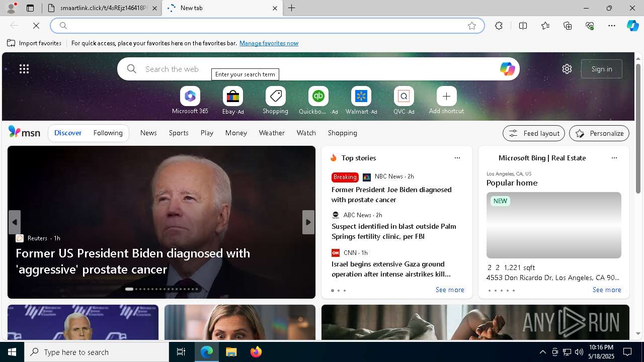644x362 pixels.
Task: Open Browser essentials heart icon
Action: (x=590, y=26)
